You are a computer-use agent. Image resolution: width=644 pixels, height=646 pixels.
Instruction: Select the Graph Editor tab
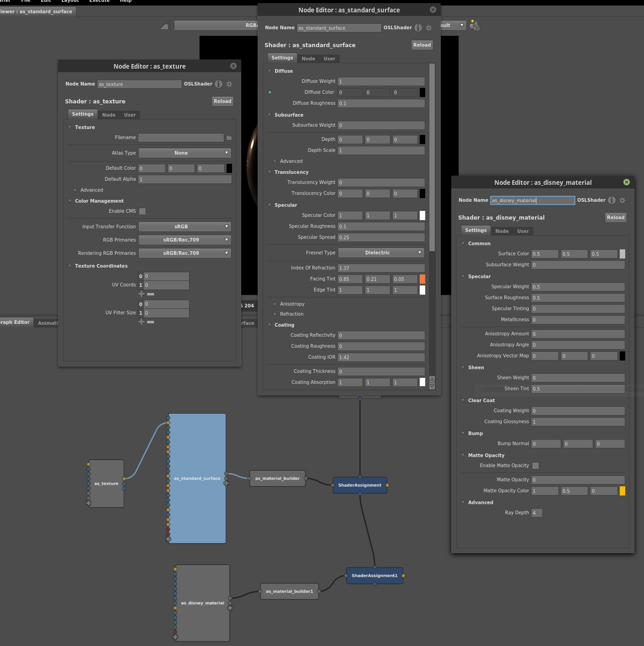pos(16,323)
